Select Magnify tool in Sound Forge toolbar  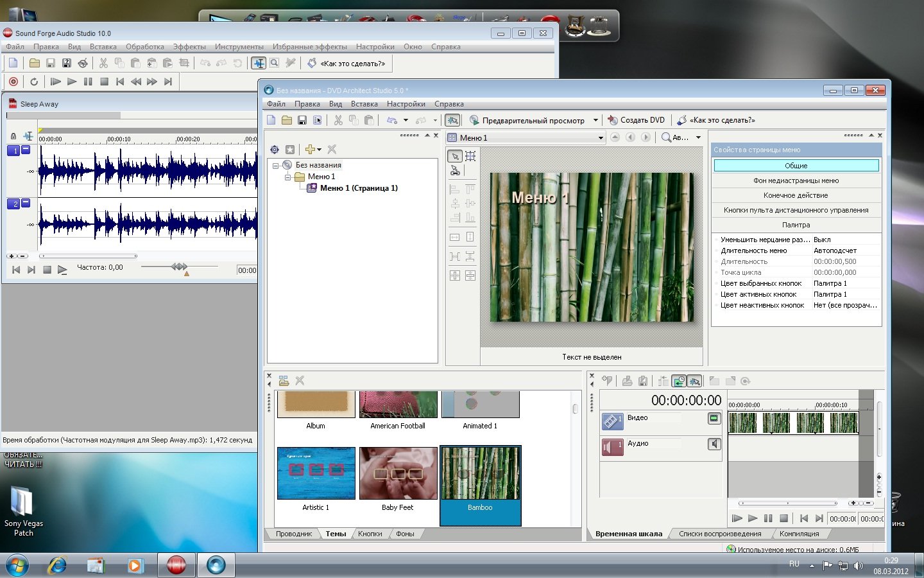click(x=274, y=63)
